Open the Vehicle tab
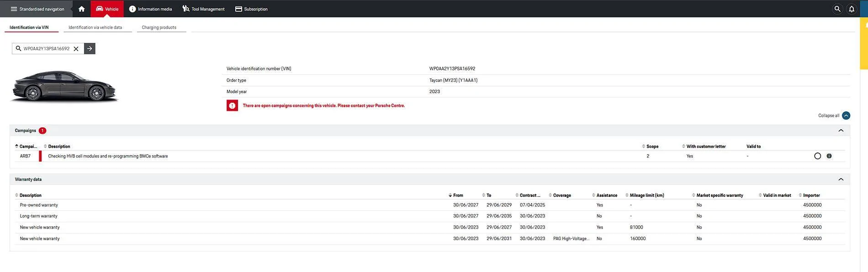This screenshot has height=272, width=868. (107, 9)
